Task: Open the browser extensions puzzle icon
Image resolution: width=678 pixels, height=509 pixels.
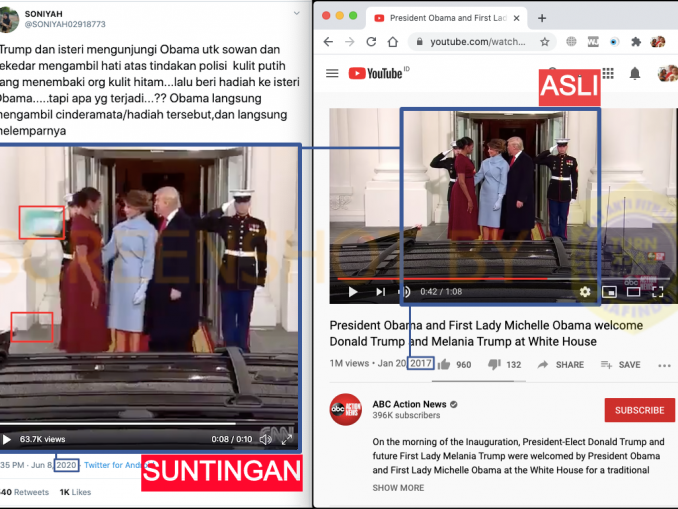Action: 636,42
